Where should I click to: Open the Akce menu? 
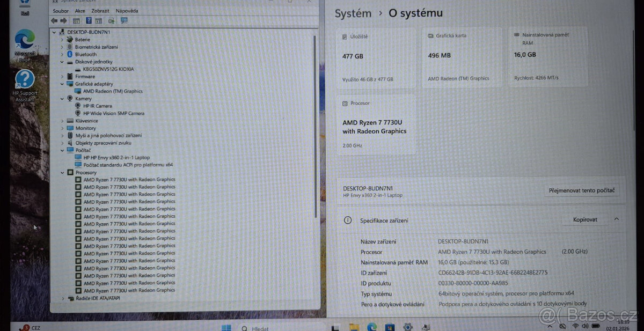[79, 11]
